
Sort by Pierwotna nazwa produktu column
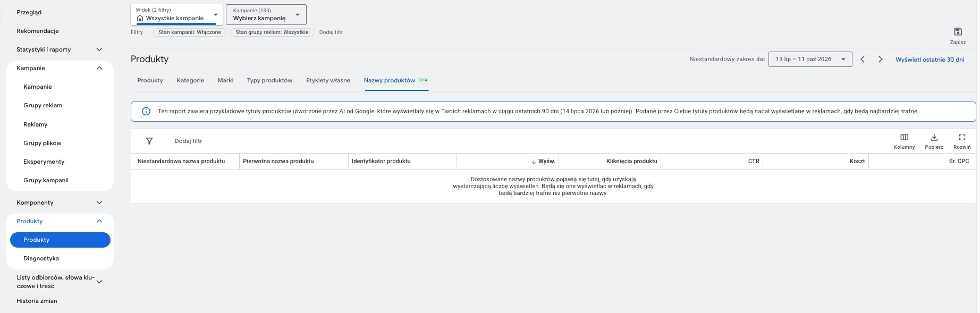tap(278, 161)
